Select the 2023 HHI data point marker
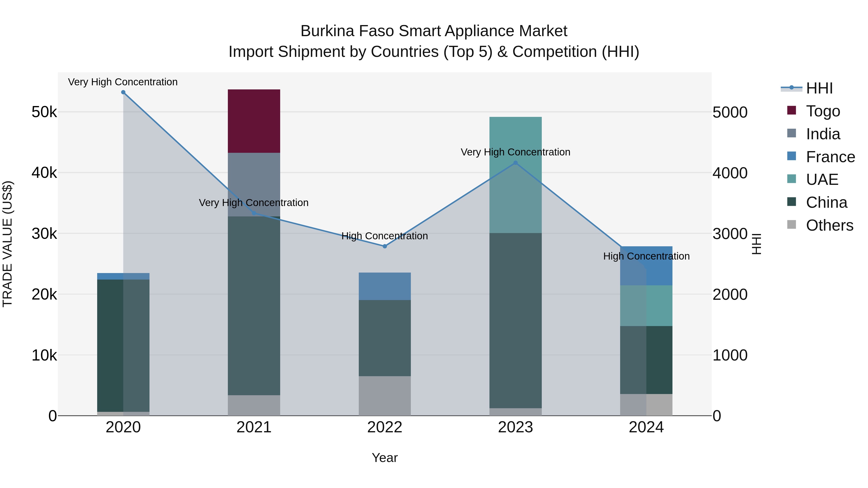The width and height of the screenshot is (868, 488). tap(515, 163)
